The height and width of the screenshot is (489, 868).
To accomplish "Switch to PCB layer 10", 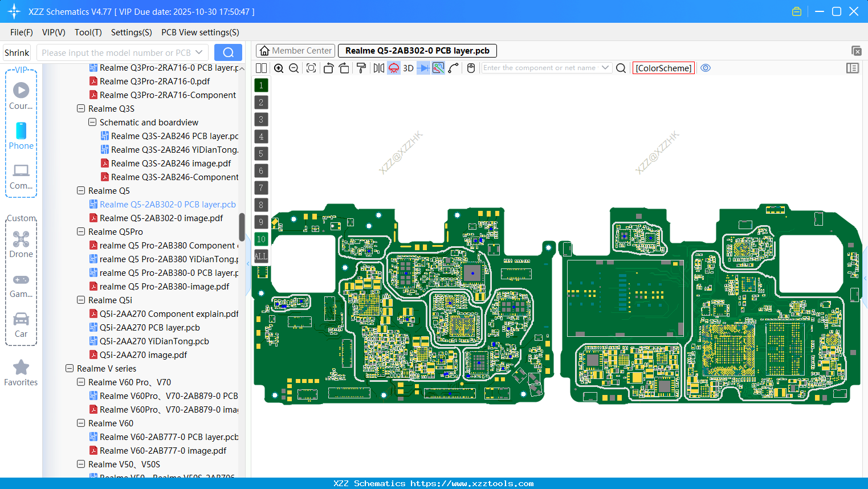I will [261, 239].
